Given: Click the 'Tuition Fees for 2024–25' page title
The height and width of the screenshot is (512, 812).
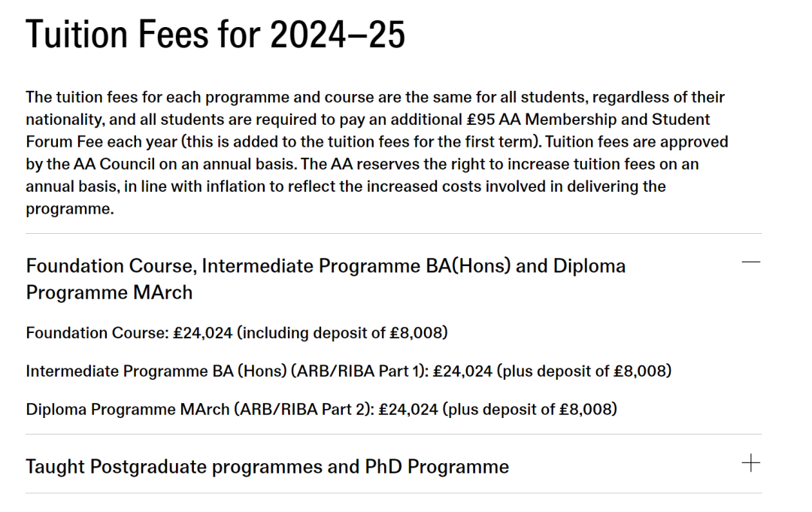Looking at the screenshot, I should [x=215, y=35].
